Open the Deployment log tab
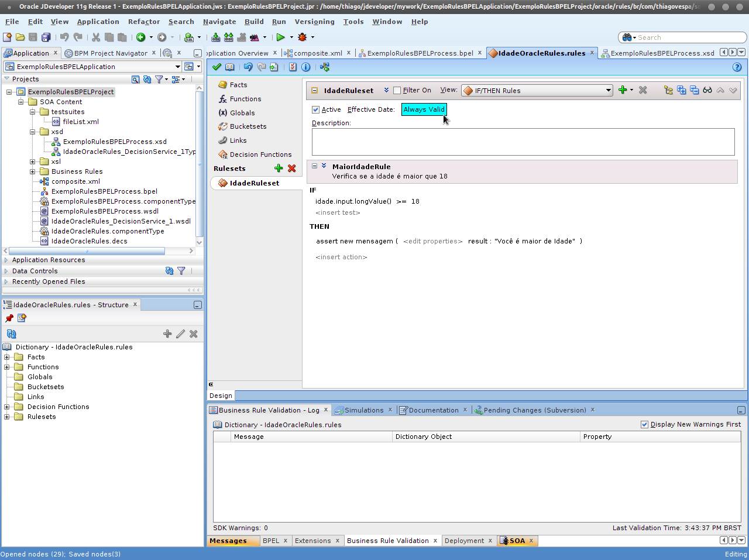This screenshot has height=560, width=749. tap(464, 541)
